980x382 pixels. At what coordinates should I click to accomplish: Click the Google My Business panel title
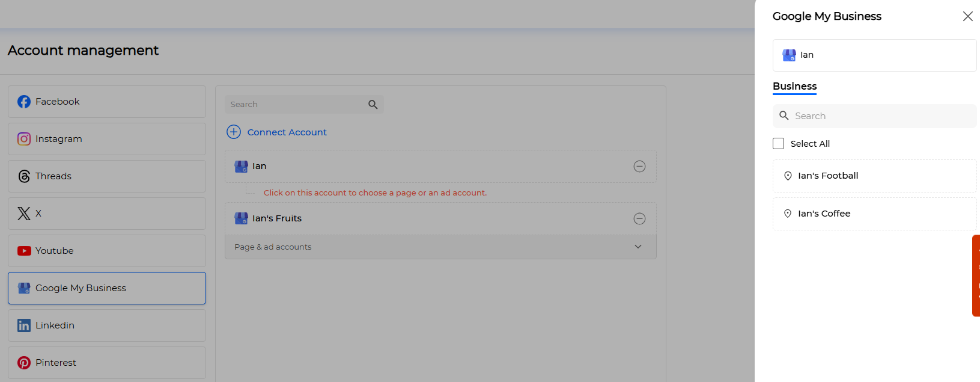click(827, 16)
